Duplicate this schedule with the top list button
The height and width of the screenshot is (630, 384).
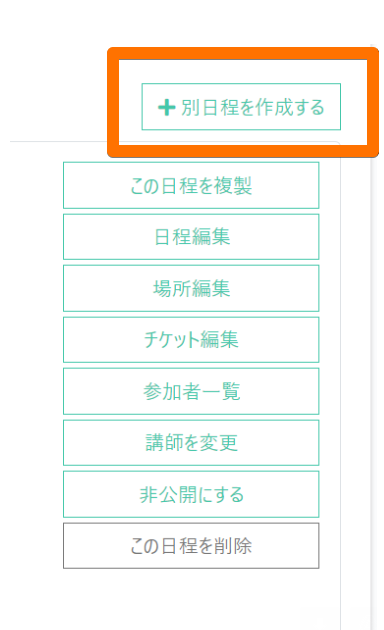pos(191,185)
